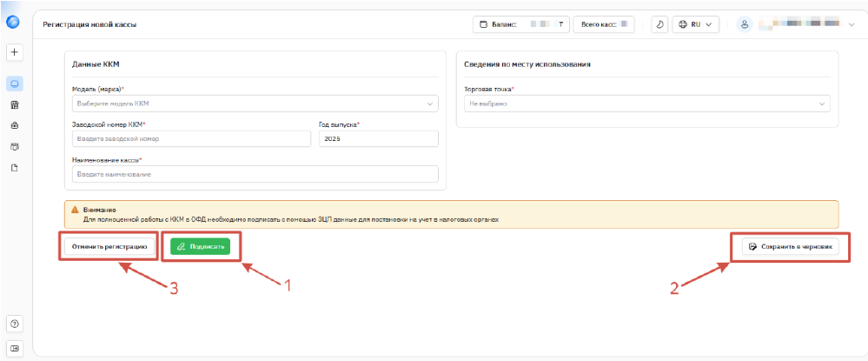Expand the user account menu chevron
The image size is (868, 361).
851,24
